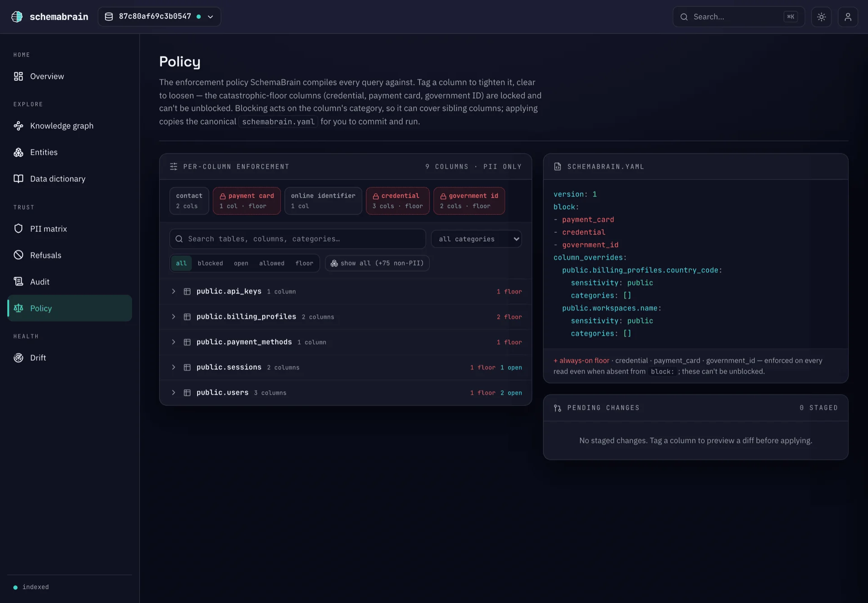Toggle the light/dark theme sun icon
868x603 pixels.
pos(821,17)
